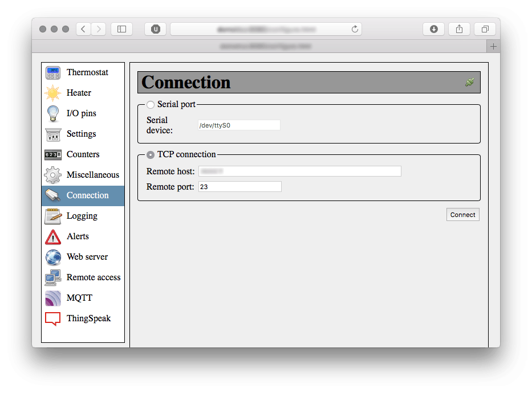The width and height of the screenshot is (532, 393).
Task: Go forward with browser forward arrow
Action: (99, 29)
